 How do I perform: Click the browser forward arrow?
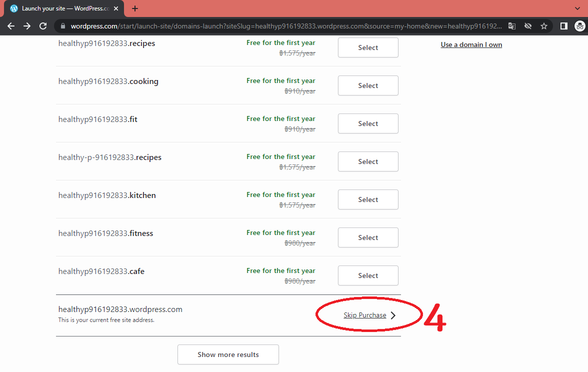coord(27,26)
